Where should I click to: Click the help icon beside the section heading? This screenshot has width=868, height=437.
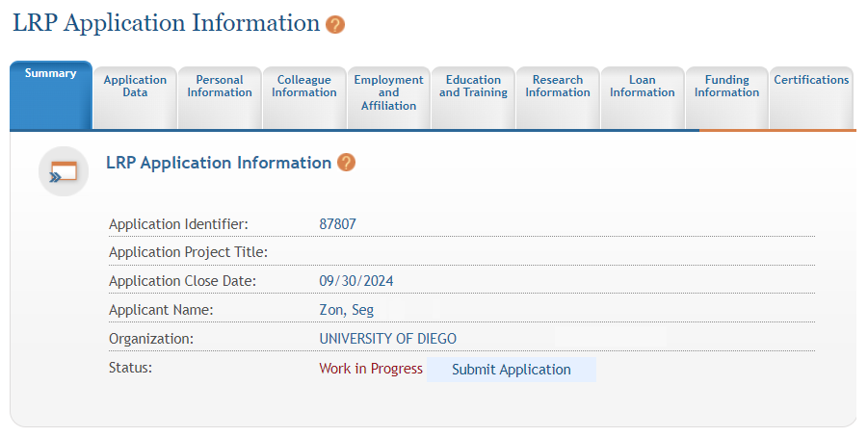[346, 163]
